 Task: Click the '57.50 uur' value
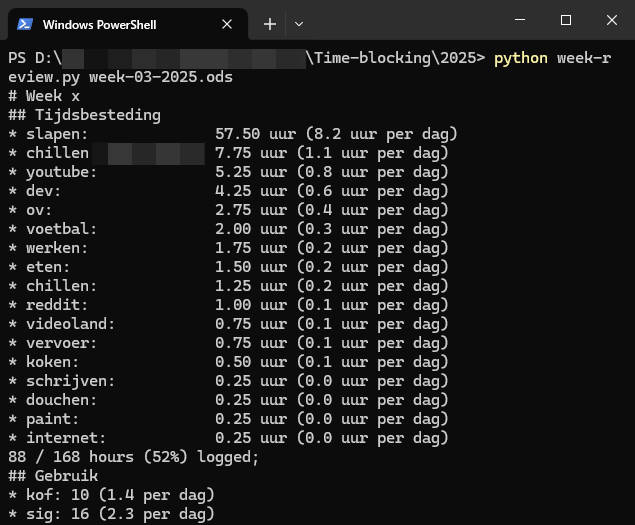256,134
